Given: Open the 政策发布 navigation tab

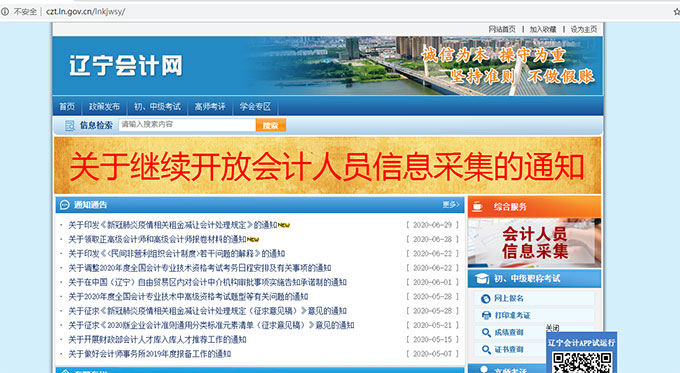Looking at the screenshot, I should (104, 106).
